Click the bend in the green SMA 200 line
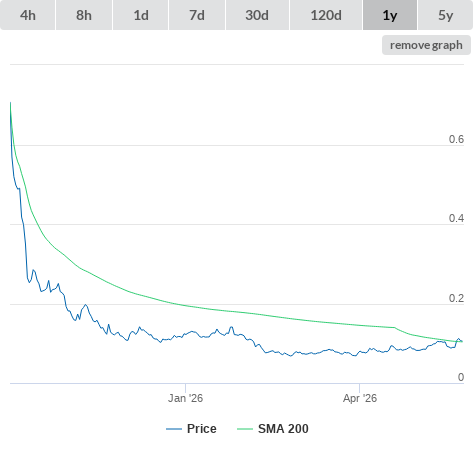This screenshot has width=474, height=455. click(x=395, y=328)
